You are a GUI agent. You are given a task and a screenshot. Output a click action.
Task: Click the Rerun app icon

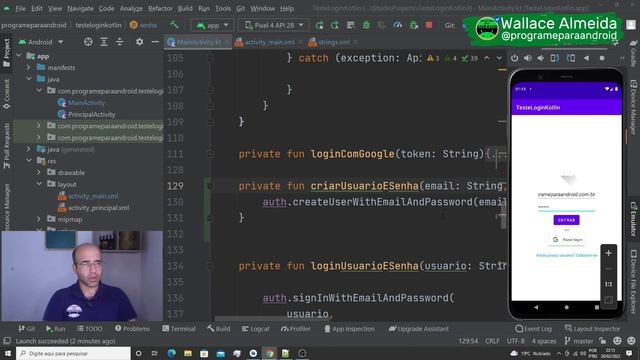coord(319,25)
